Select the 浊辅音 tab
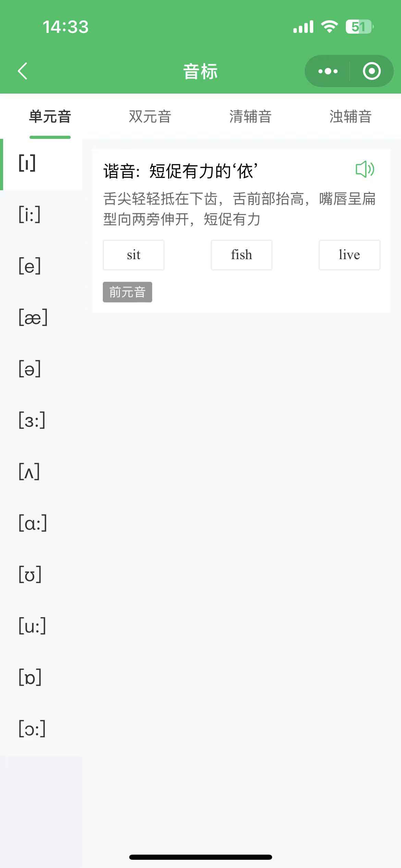Image resolution: width=401 pixels, height=868 pixels. click(350, 117)
